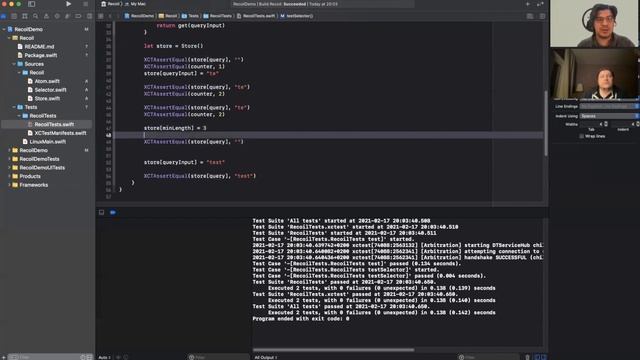Collapse the Sources folder

pos(14,64)
